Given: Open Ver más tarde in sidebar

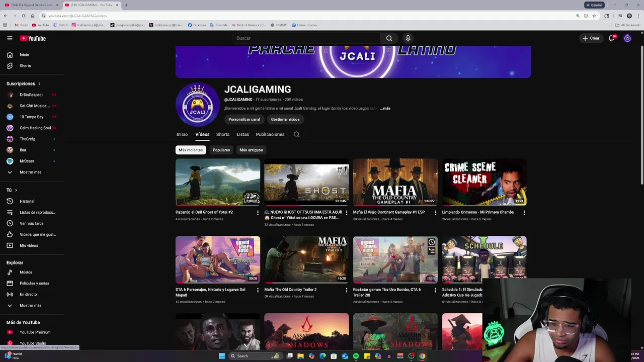Looking at the screenshot, I should click(31, 223).
